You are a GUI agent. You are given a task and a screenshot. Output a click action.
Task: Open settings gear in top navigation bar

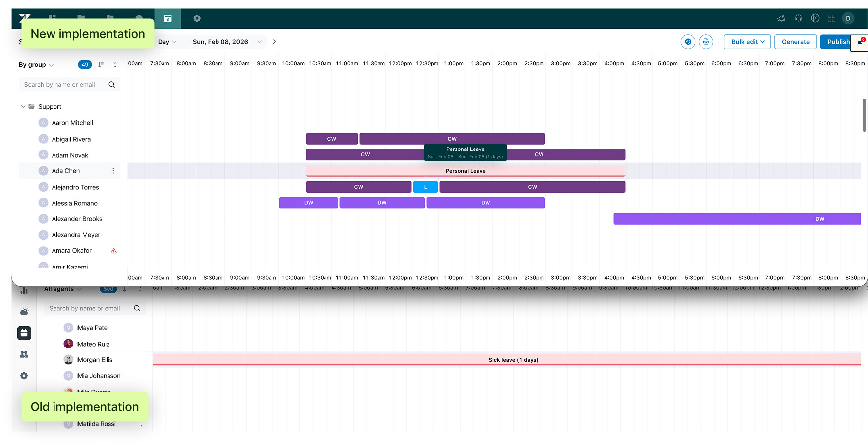(x=197, y=19)
